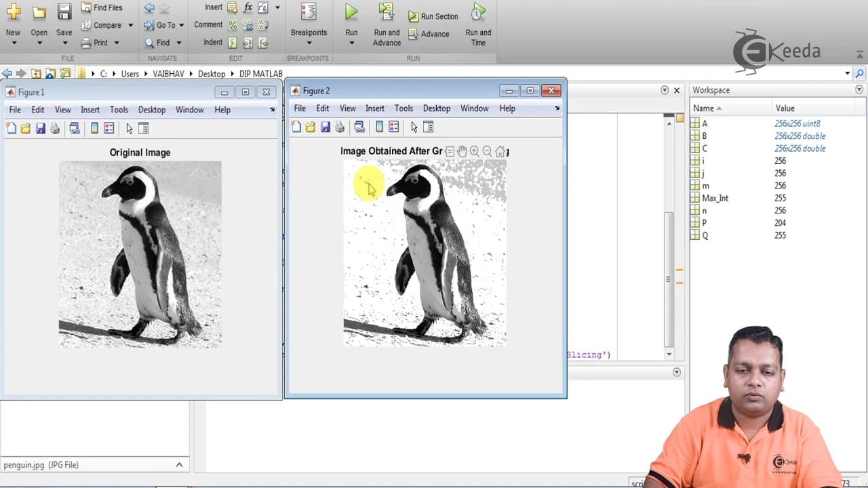
Task: Open View menu in Figure 2
Action: click(x=348, y=108)
